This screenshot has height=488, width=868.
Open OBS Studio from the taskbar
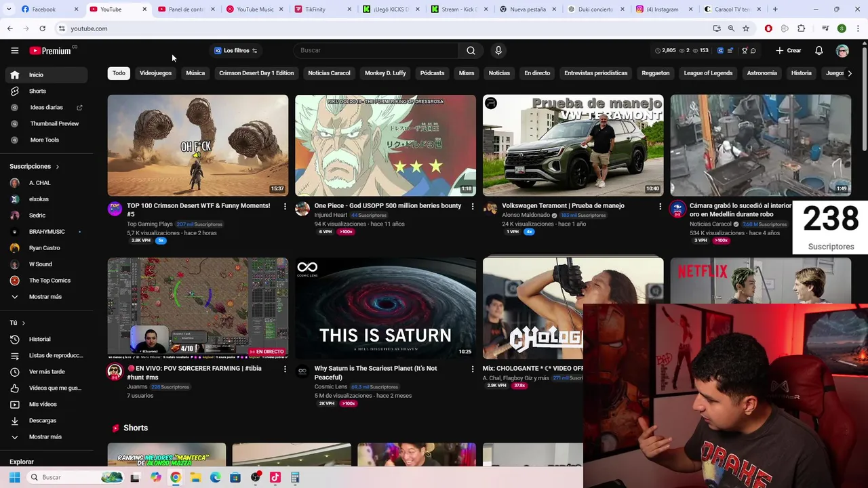pos(255,477)
